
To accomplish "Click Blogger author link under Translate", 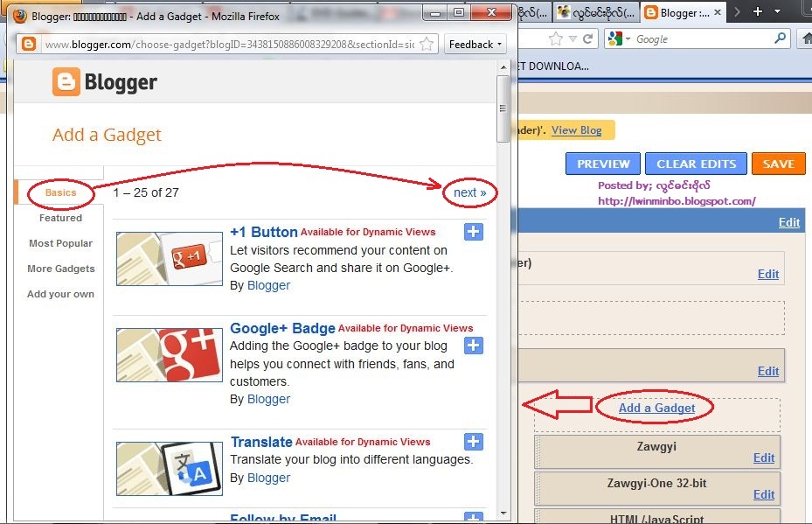I will tap(268, 478).
